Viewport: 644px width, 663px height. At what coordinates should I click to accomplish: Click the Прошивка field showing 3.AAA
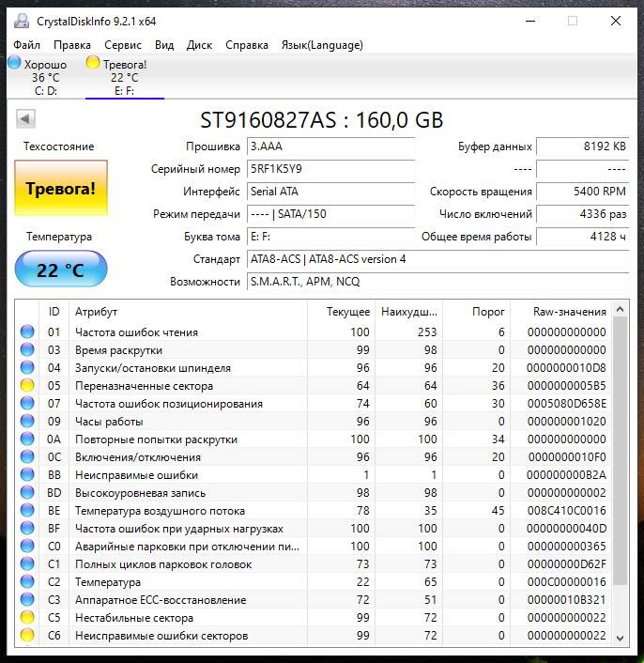[x=330, y=146]
